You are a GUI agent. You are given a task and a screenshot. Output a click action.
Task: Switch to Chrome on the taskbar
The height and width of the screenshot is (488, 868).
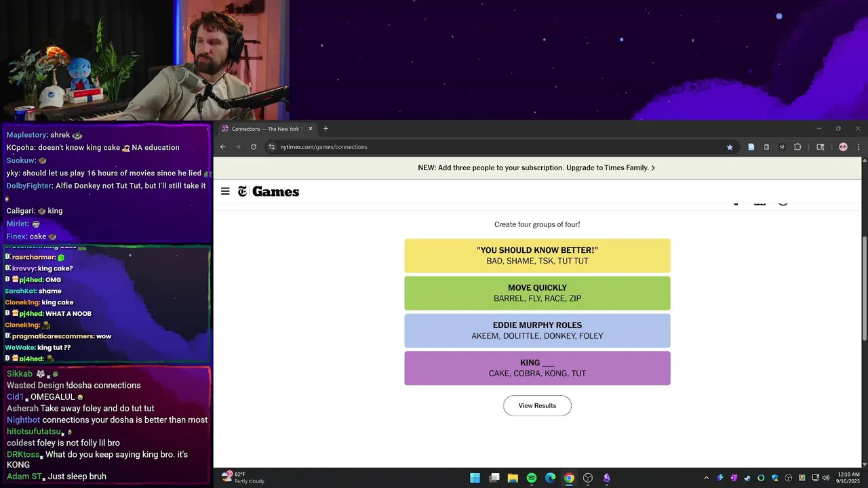(569, 478)
